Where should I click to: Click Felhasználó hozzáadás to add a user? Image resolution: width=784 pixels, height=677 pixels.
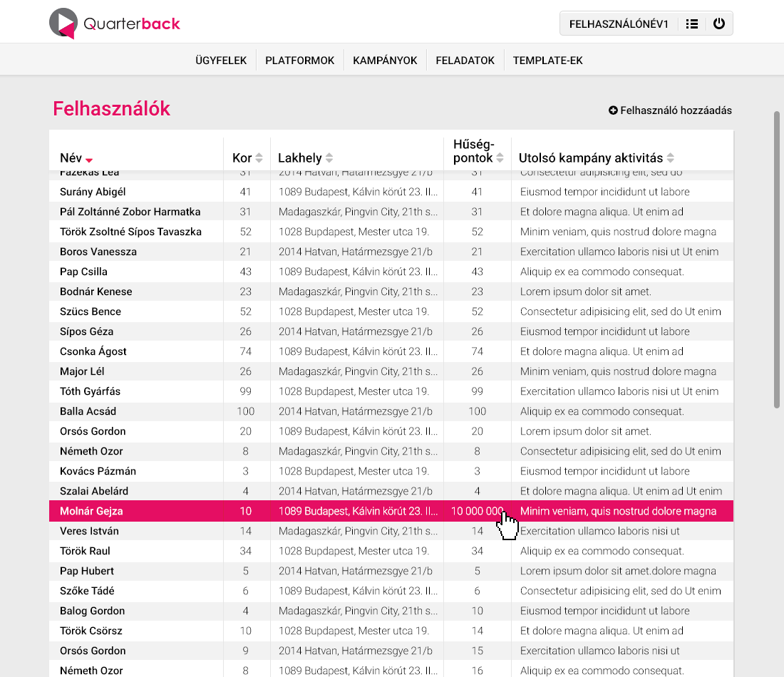click(x=670, y=110)
